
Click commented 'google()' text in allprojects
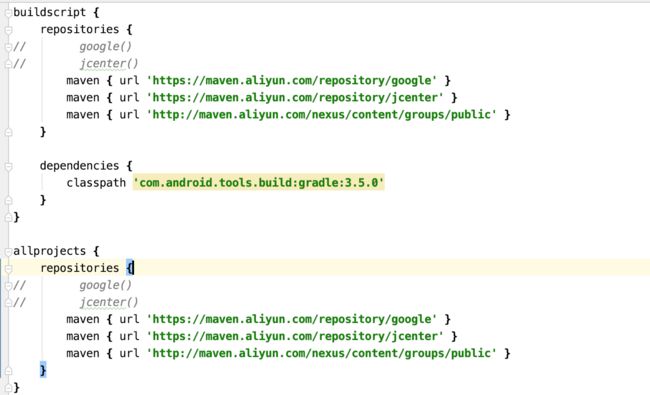(106, 285)
